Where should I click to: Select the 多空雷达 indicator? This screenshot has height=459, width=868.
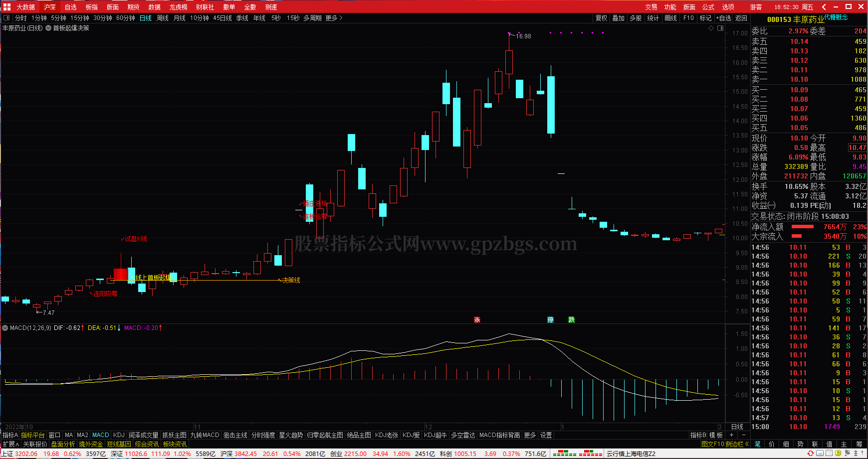point(463,435)
